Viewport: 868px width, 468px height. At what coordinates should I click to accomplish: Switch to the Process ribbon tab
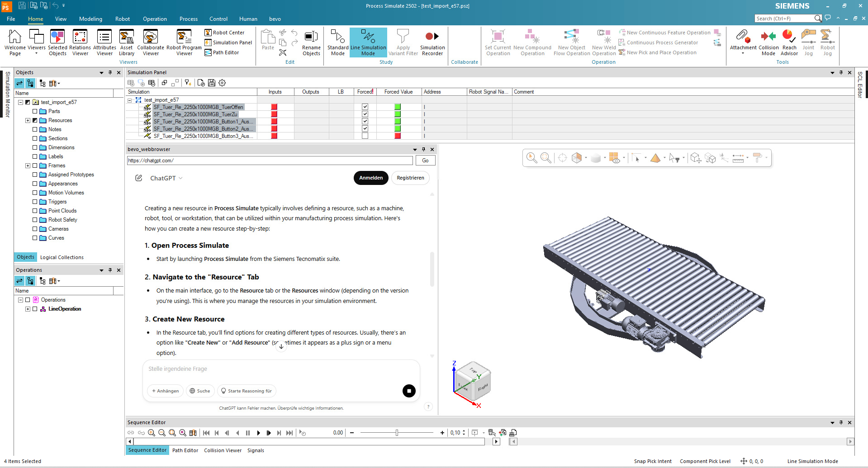click(x=188, y=19)
